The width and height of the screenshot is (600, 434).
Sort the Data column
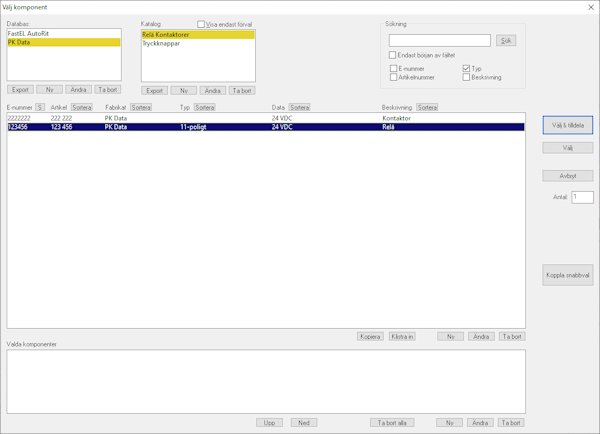299,107
